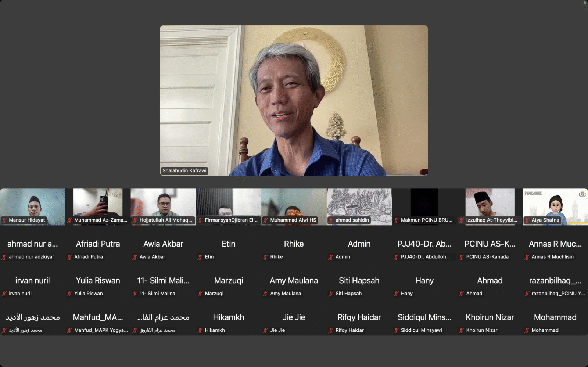Viewport: 588px width, 367px height.
Task: Click the green indicator dot in top-right corner
Action: pos(585,3)
